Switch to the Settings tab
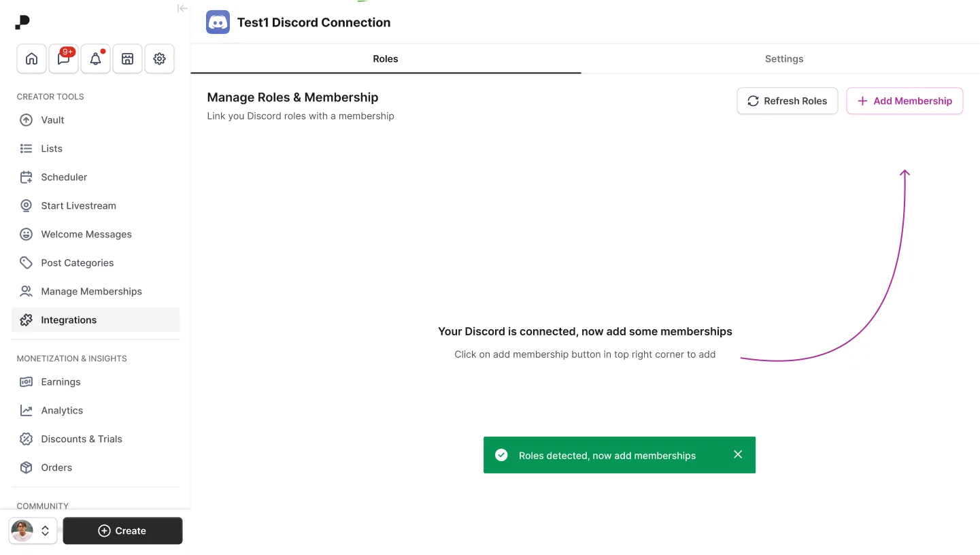This screenshot has width=980, height=555. [783, 59]
